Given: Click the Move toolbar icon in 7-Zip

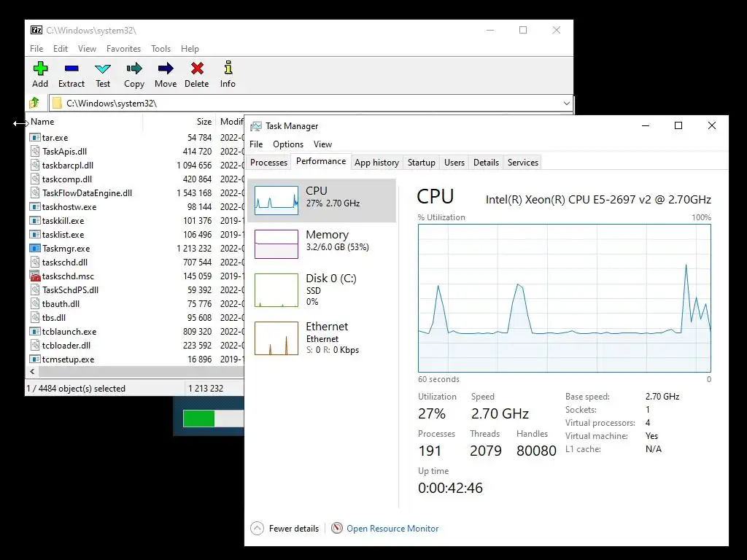Looking at the screenshot, I should click(x=166, y=69).
